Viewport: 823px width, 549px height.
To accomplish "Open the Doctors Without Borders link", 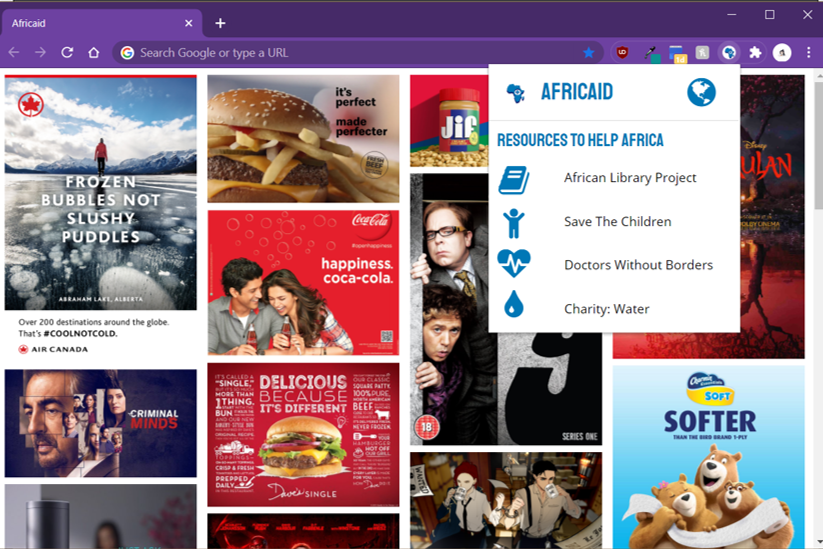I will tap(638, 265).
